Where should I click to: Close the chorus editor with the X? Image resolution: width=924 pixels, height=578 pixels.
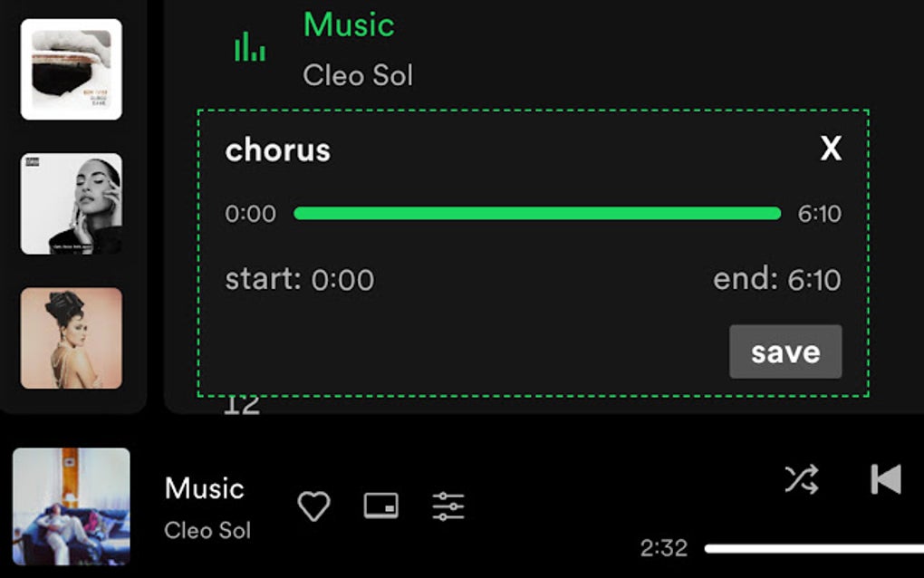(x=831, y=149)
